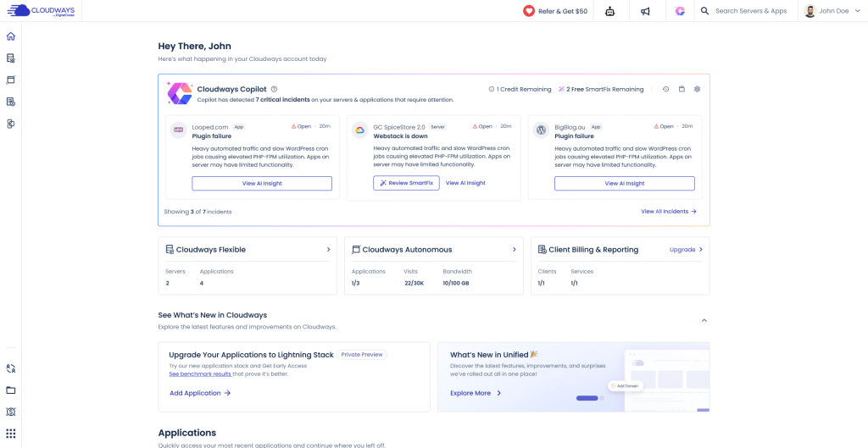Screen dimensions: 868x448
Task: Click the Cloudways Copilot heading
Action: (232, 89)
